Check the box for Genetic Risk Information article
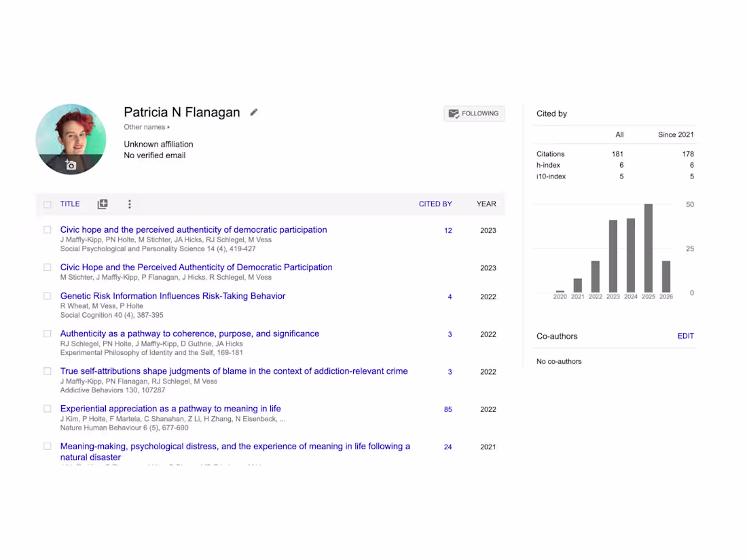The image size is (747, 560). (48, 296)
